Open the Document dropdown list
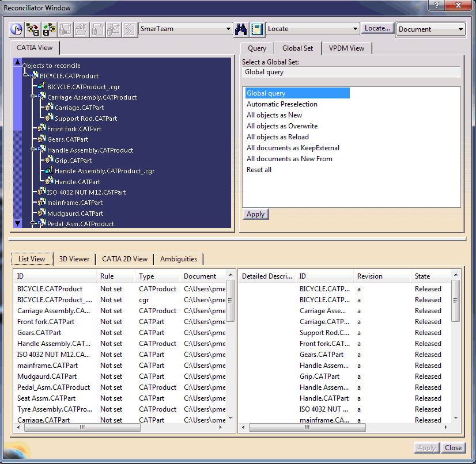Image resolution: width=476 pixels, height=464 pixels. pos(460,29)
